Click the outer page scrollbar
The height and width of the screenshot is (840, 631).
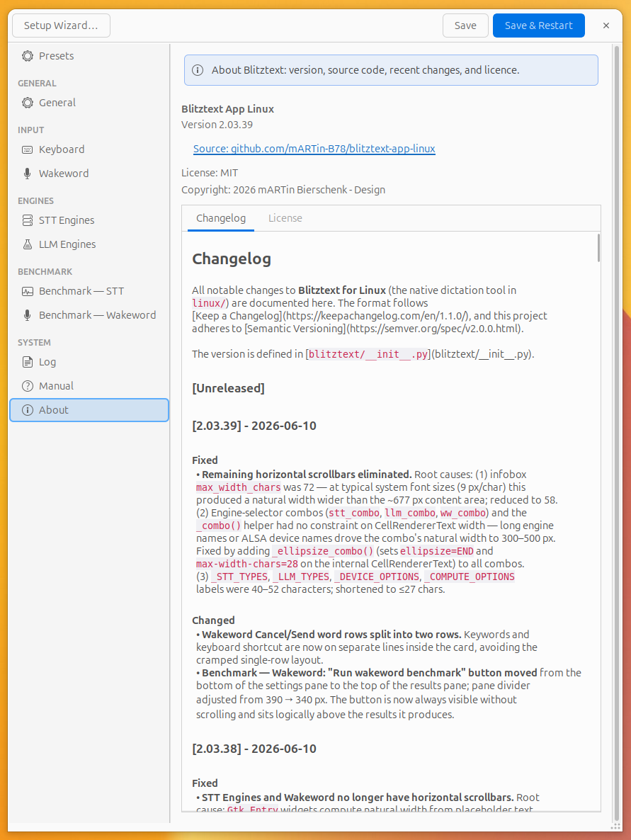coord(616,433)
